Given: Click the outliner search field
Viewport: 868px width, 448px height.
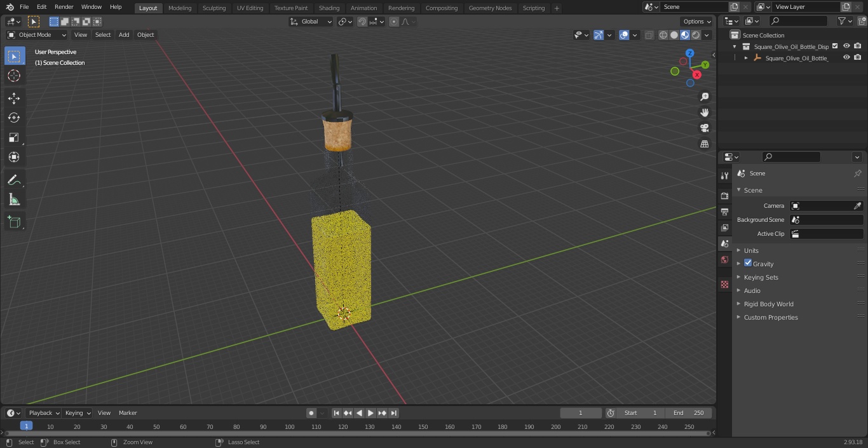Looking at the screenshot, I should click(797, 21).
